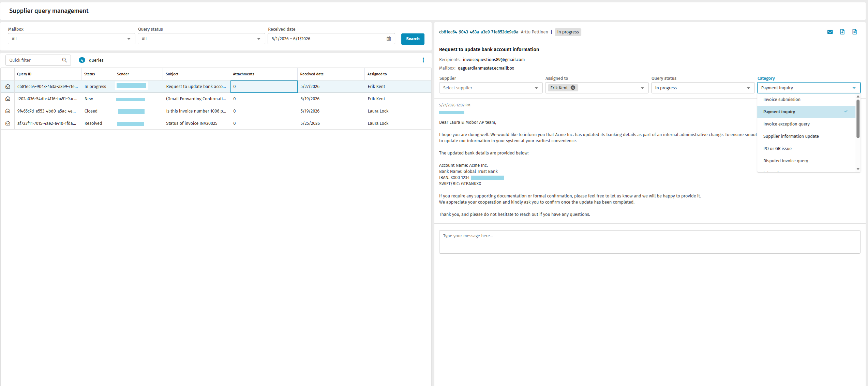Click the highlighted attachments cell showing 0
Viewport: 868px width, 386px height.
264,87
